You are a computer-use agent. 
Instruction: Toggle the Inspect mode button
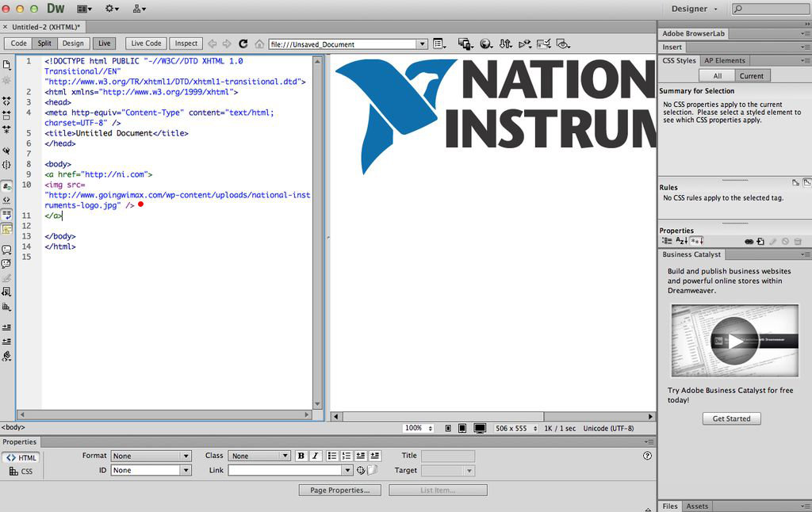pos(186,44)
